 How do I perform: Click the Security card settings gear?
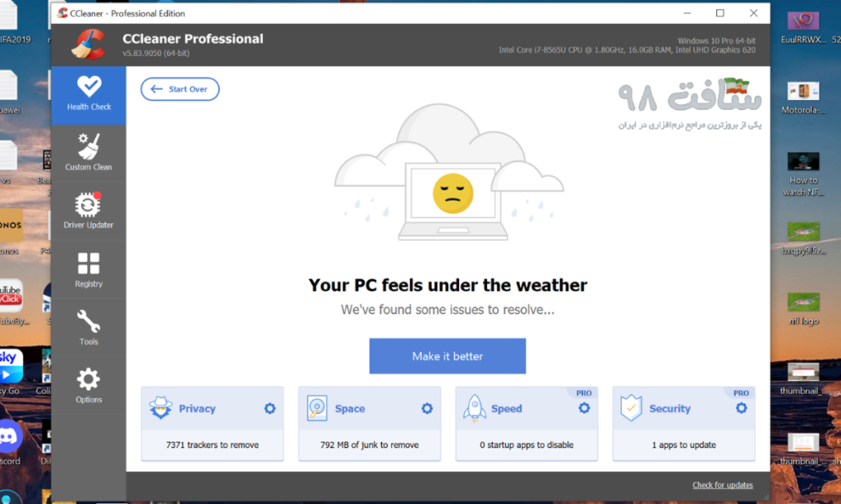(742, 409)
